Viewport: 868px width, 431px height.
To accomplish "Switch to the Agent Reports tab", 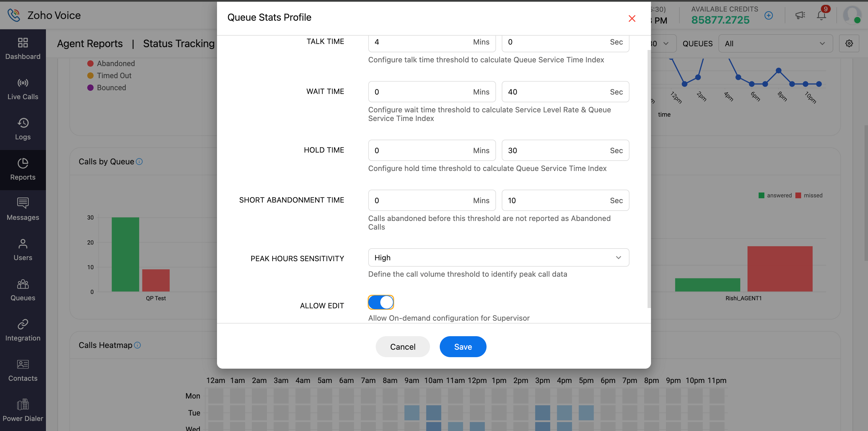I will tap(90, 43).
